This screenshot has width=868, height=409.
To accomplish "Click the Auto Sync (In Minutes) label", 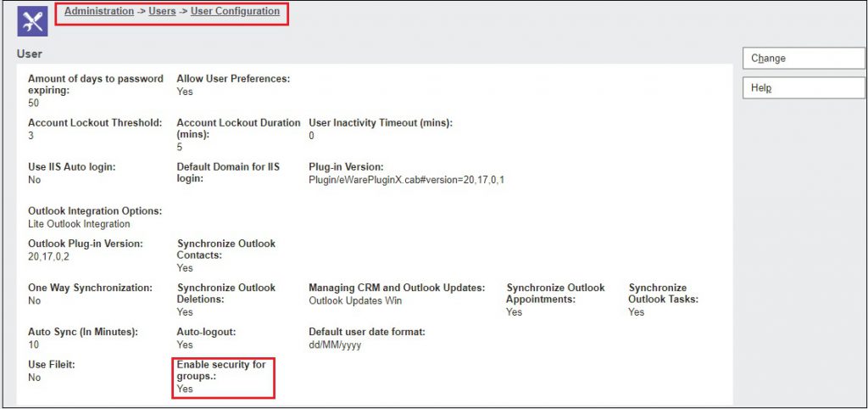I will [83, 332].
